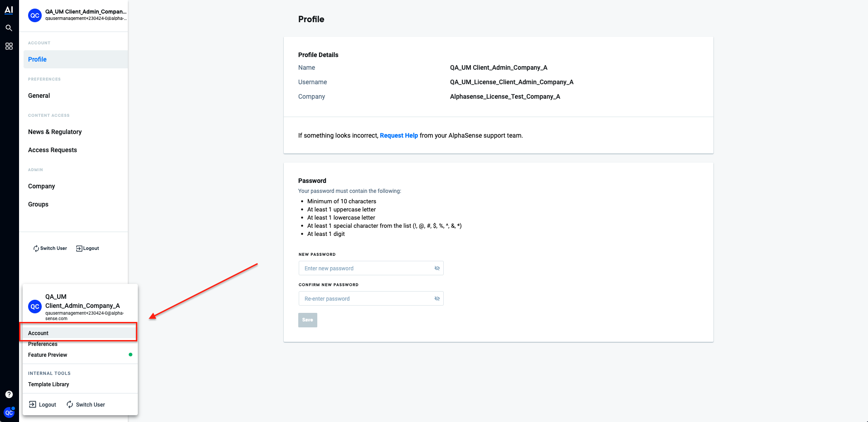Open search from the left rail
The image size is (868, 422).
coord(9,28)
